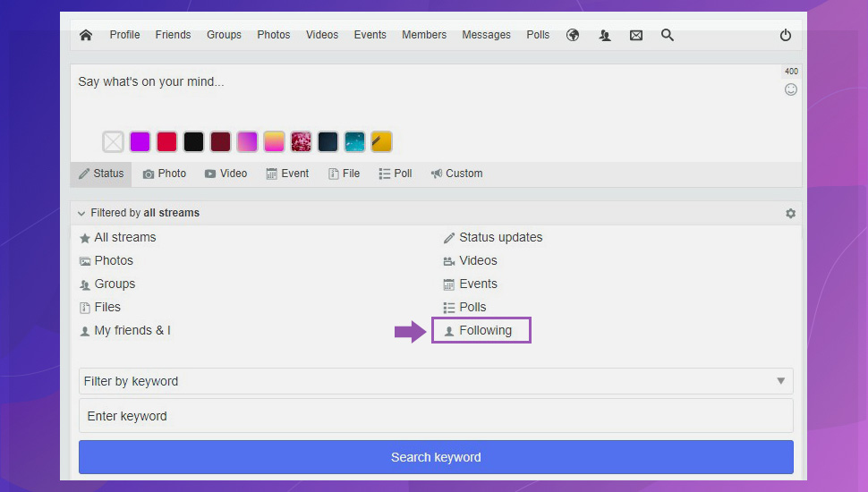The width and height of the screenshot is (868, 492).
Task: Select the Video post tab
Action: [226, 174]
